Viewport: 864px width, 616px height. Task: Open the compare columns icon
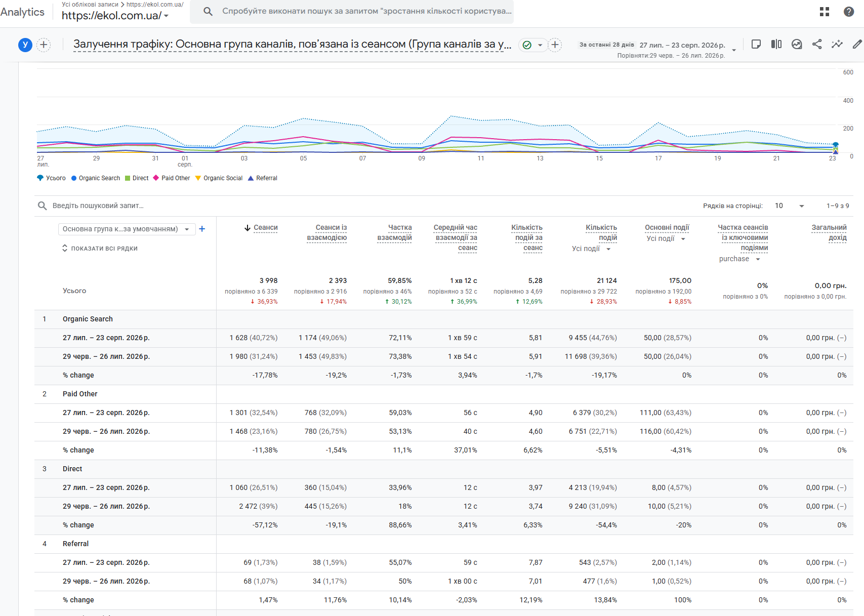coord(776,44)
